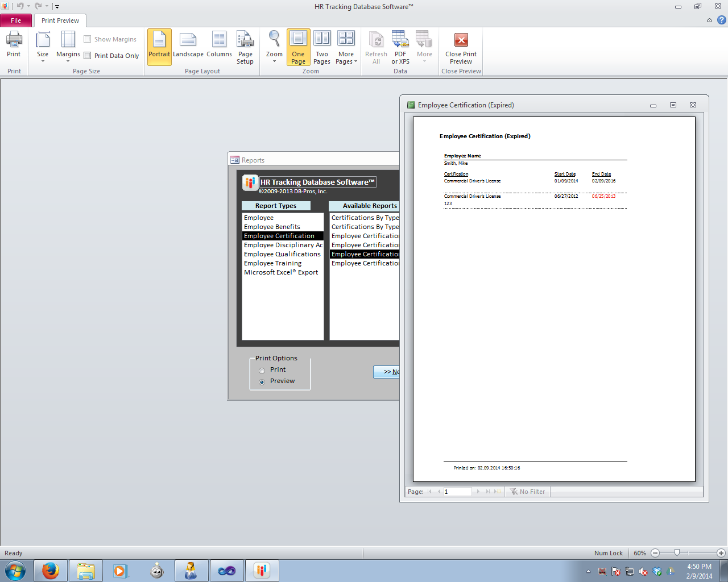Select Employee Training report type
The width and height of the screenshot is (728, 582).
[283, 263]
